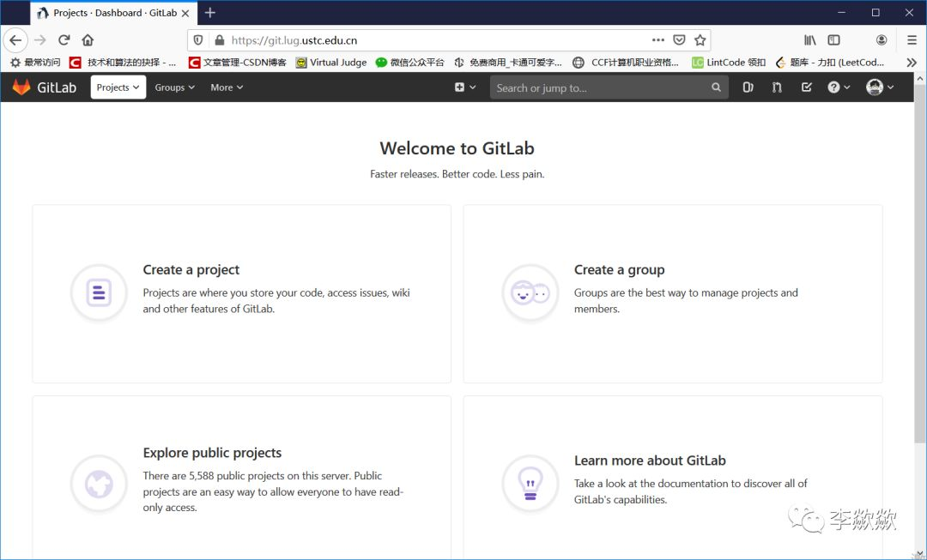Click the Save to Pocket icon

pyautogui.click(x=679, y=40)
